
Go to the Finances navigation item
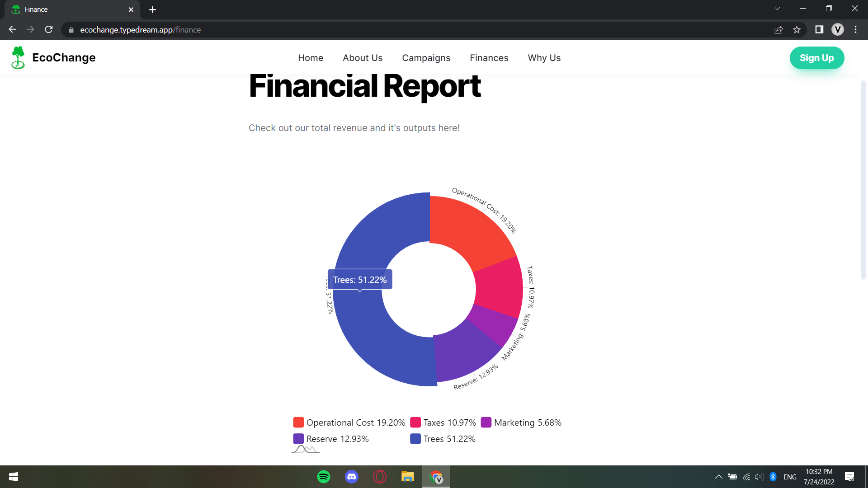[x=489, y=58]
